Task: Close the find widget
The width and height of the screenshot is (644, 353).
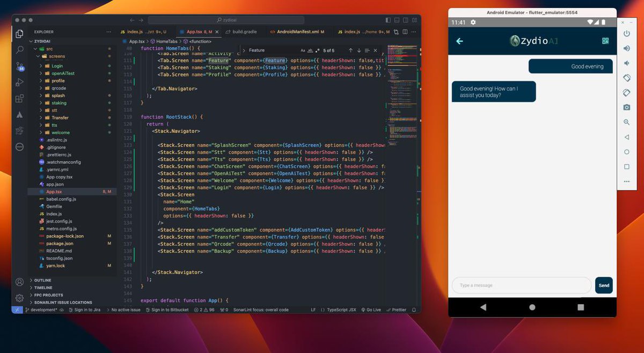Action: click(x=376, y=51)
